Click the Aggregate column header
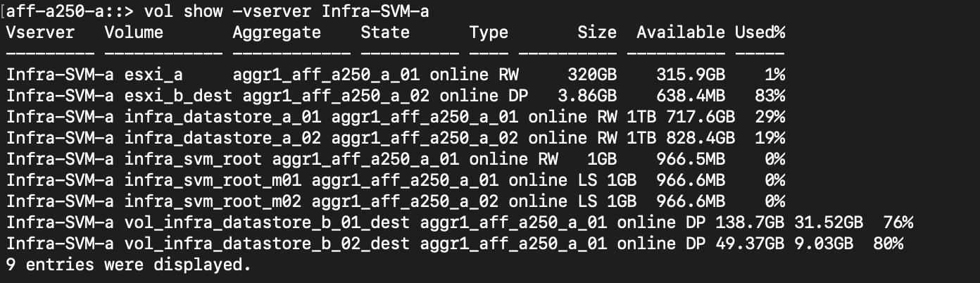This screenshot has width=980, height=283. pos(277,32)
